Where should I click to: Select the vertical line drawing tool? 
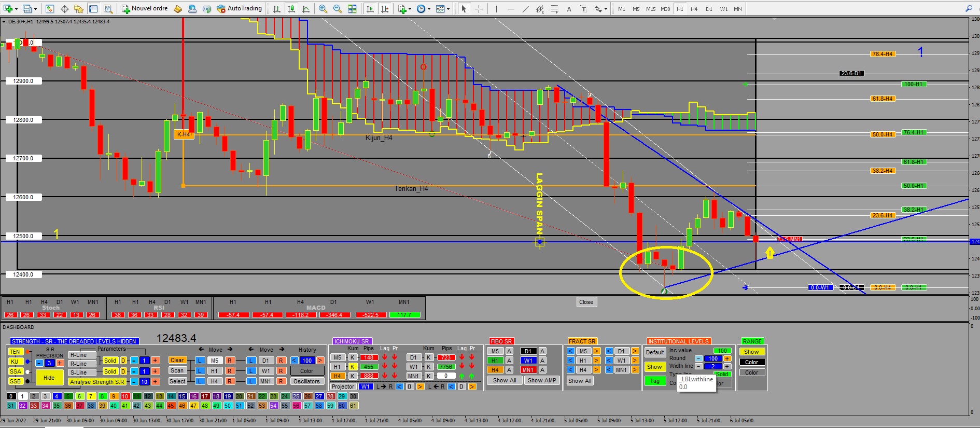click(496, 9)
